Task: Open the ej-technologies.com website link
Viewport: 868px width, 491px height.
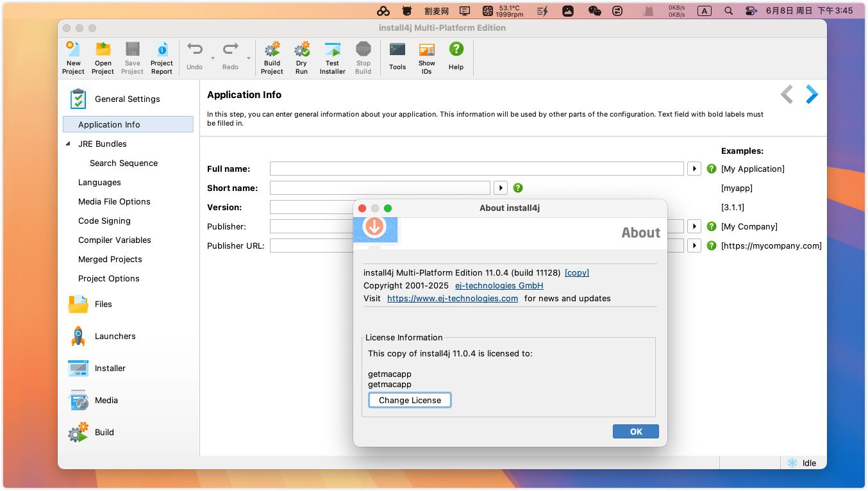Action: click(x=452, y=299)
